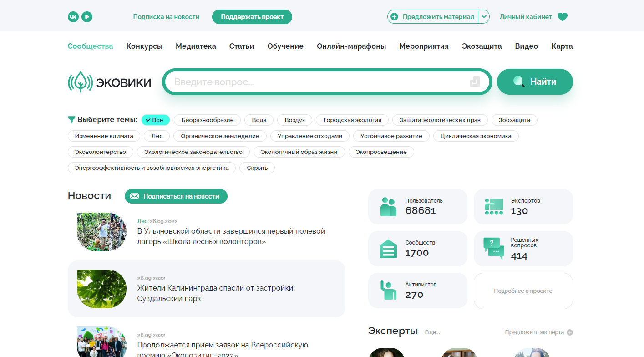Toggle the Лес topic chip

[x=157, y=136]
